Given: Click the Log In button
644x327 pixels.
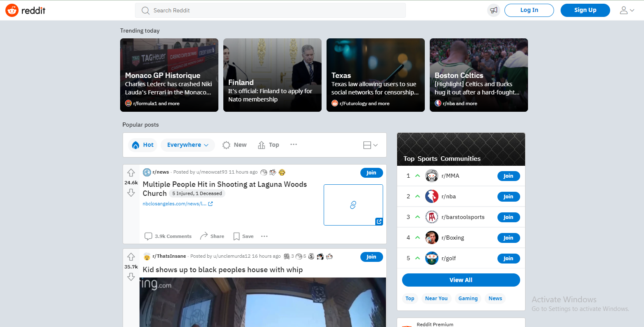Looking at the screenshot, I should pos(529,10).
